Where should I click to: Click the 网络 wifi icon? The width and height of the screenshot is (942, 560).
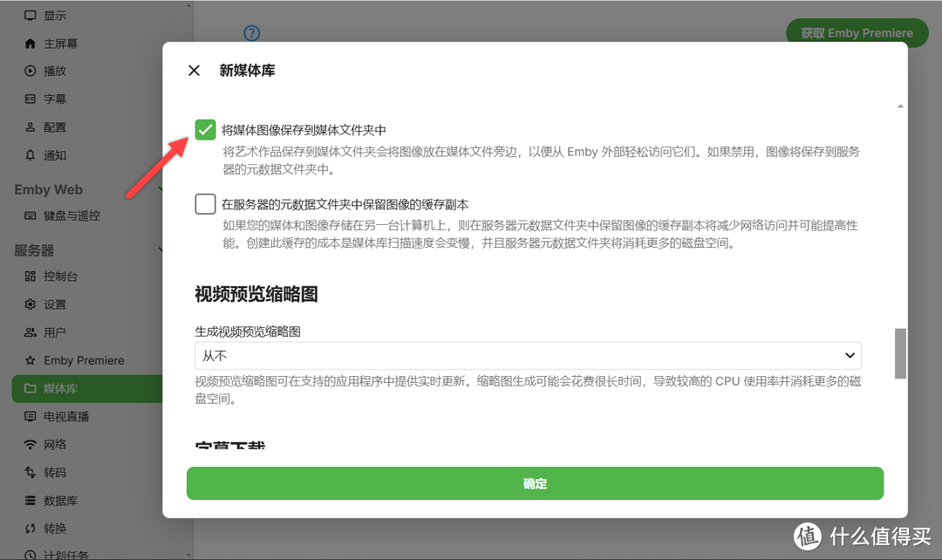pyautogui.click(x=30, y=445)
